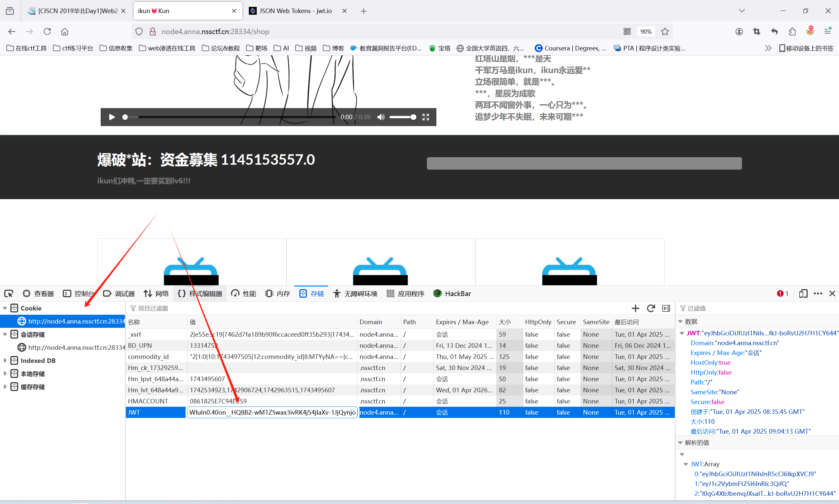Toggle video fullscreen mode
The width and height of the screenshot is (839, 504).
pos(426,117)
